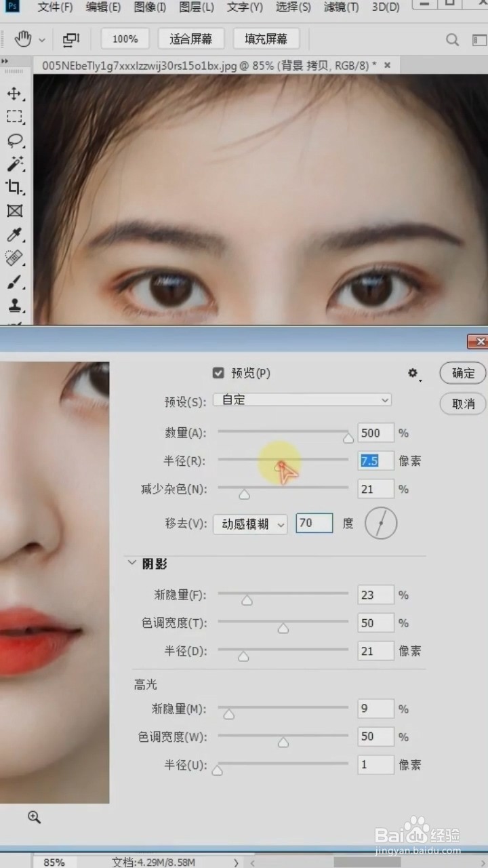Image resolution: width=488 pixels, height=868 pixels.
Task: Click the angle field showing 70
Action: [314, 523]
